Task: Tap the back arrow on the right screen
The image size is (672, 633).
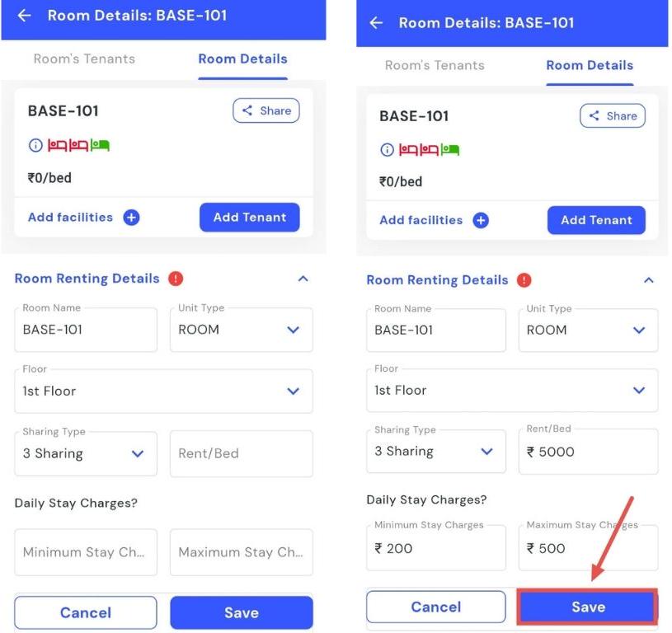Action: coord(376,23)
